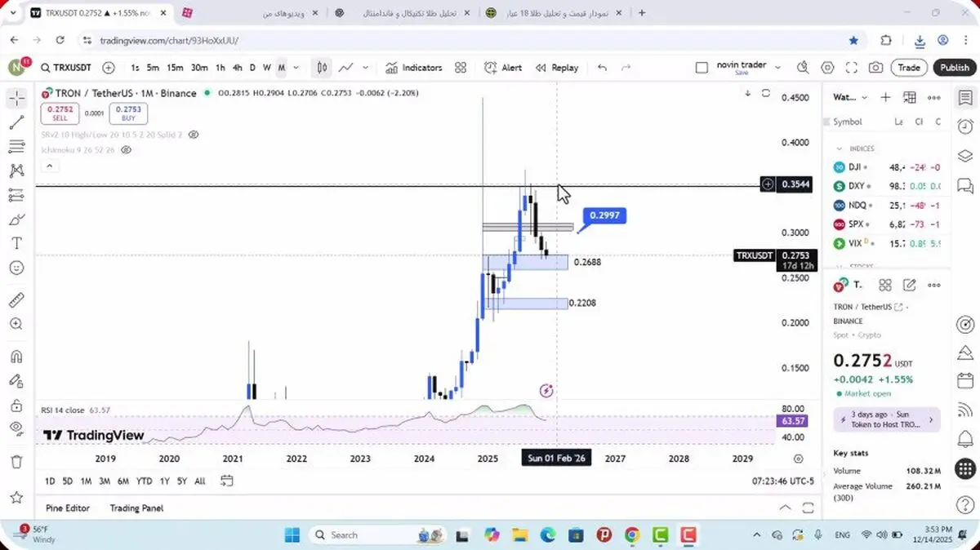Hide all drawings with eye icon

[x=16, y=428]
